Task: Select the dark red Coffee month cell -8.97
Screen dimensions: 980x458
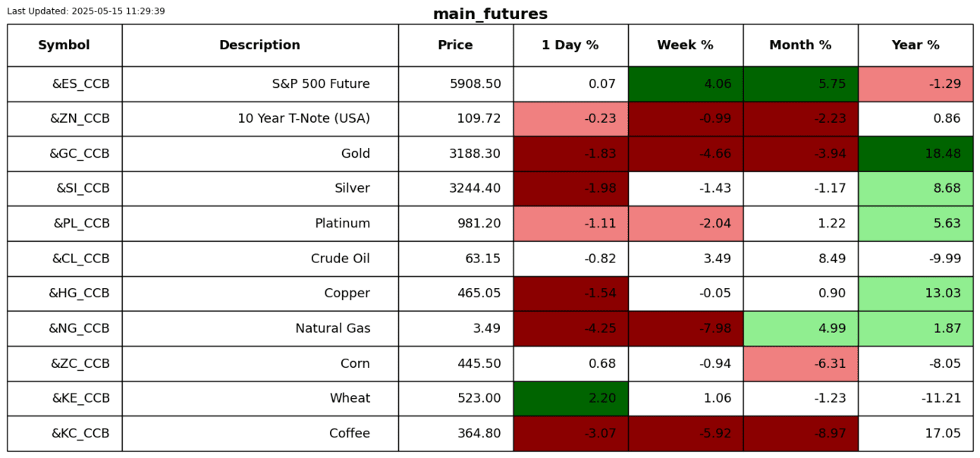Action: pyautogui.click(x=800, y=434)
